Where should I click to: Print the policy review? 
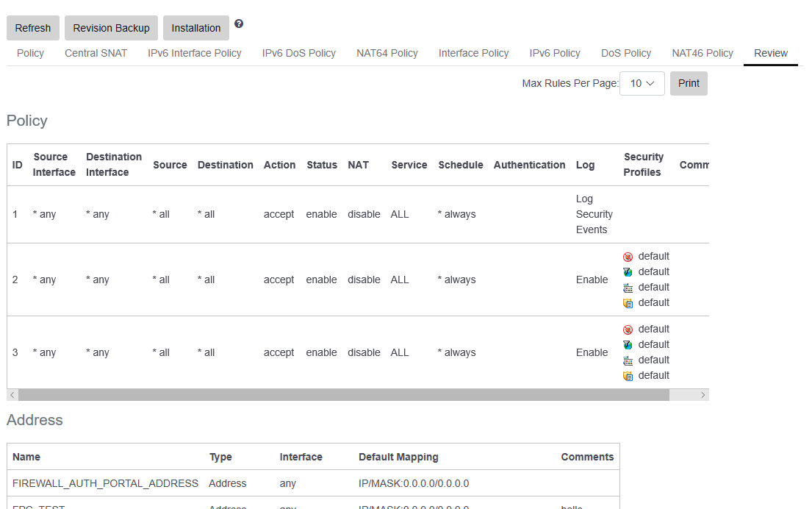tap(689, 83)
